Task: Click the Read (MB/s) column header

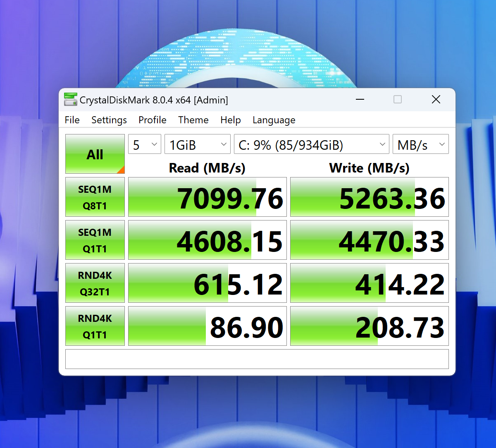Action: point(207,168)
